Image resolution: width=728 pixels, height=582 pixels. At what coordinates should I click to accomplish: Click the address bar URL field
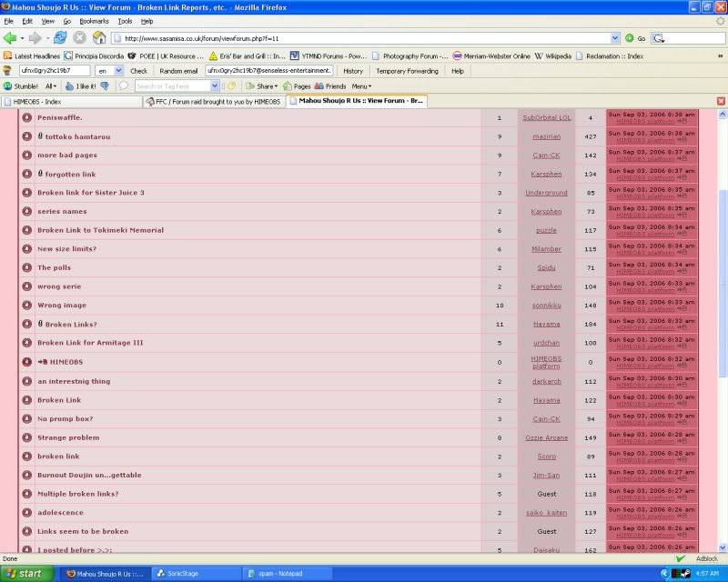[360, 38]
